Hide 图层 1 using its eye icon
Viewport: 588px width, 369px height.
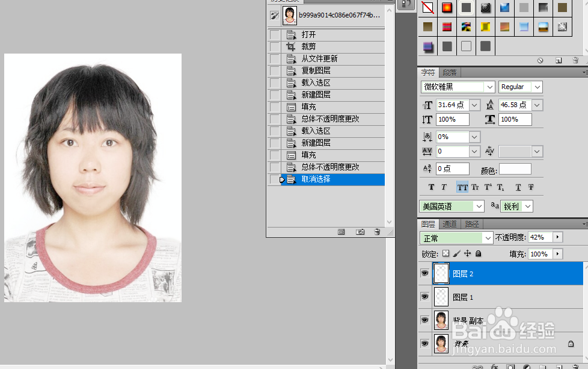424,297
